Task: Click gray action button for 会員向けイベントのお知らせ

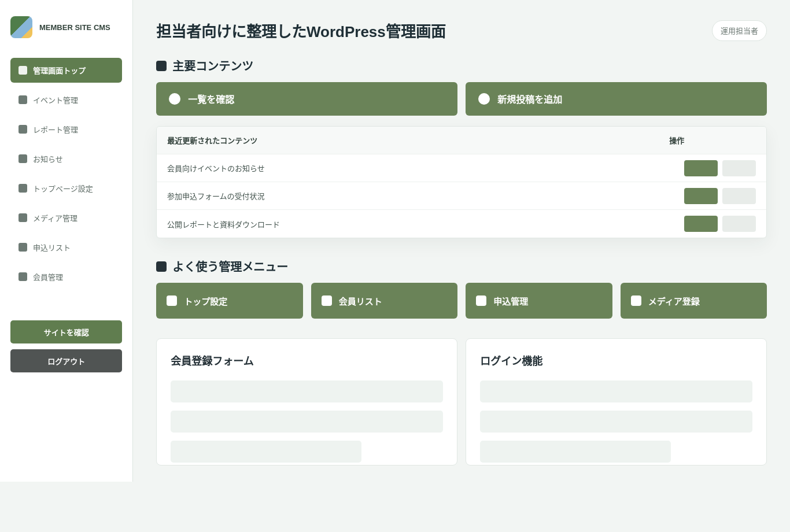Action: [x=739, y=168]
